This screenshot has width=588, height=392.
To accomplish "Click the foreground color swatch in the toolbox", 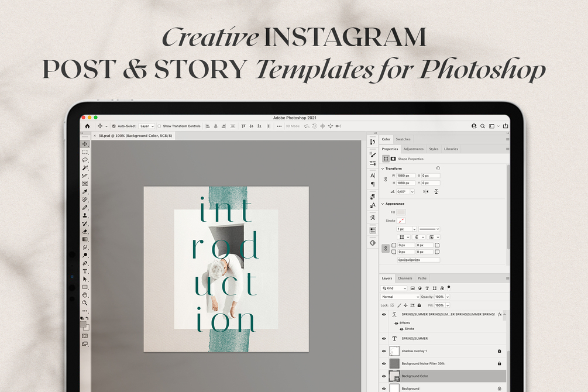I will coord(83,324).
